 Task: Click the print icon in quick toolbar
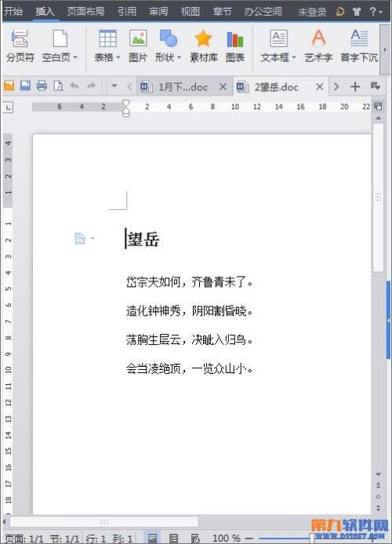pyautogui.click(x=42, y=85)
